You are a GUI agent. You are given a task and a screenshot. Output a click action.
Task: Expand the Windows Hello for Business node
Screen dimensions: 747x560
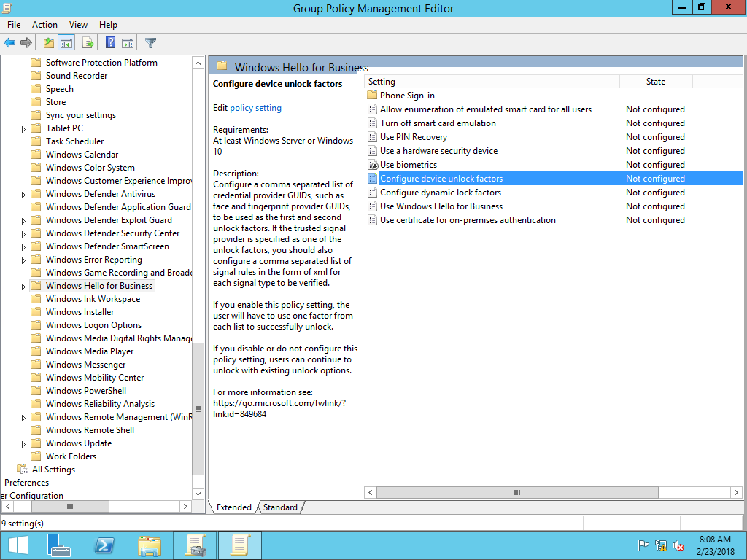click(x=23, y=287)
